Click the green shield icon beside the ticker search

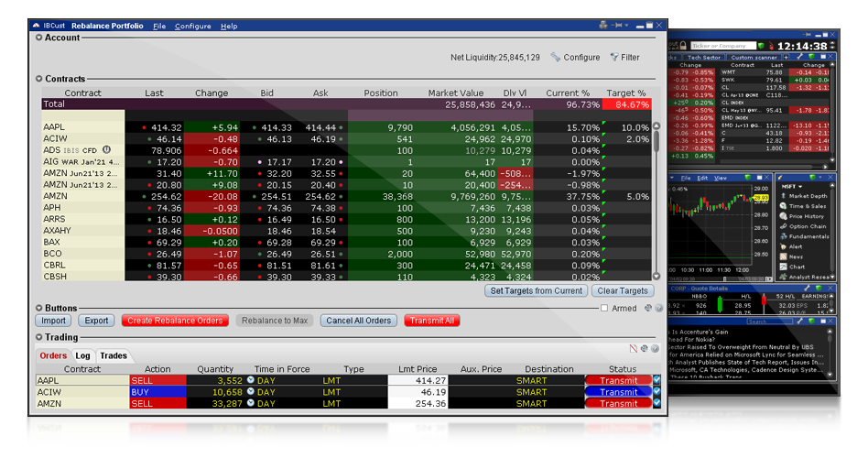tap(762, 46)
